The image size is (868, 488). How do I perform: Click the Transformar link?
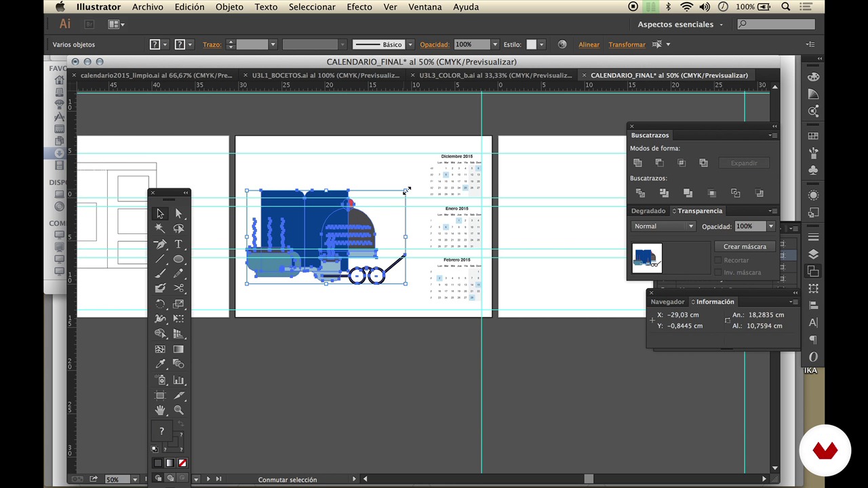[x=627, y=45]
